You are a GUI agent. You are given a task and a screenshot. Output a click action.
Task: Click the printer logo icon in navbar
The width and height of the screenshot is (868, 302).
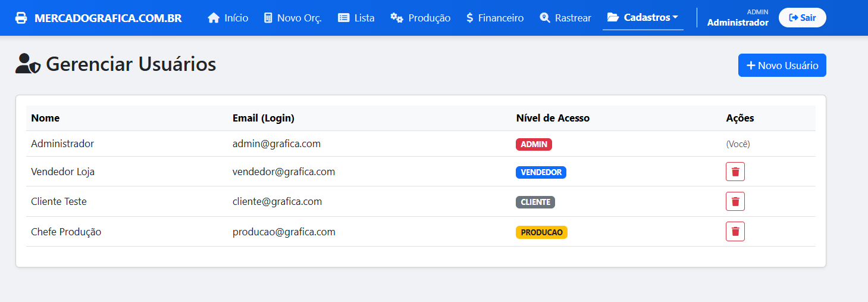point(21,18)
